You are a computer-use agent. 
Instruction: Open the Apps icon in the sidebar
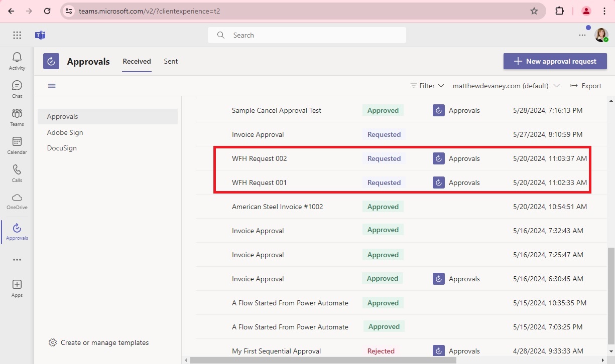(17, 287)
